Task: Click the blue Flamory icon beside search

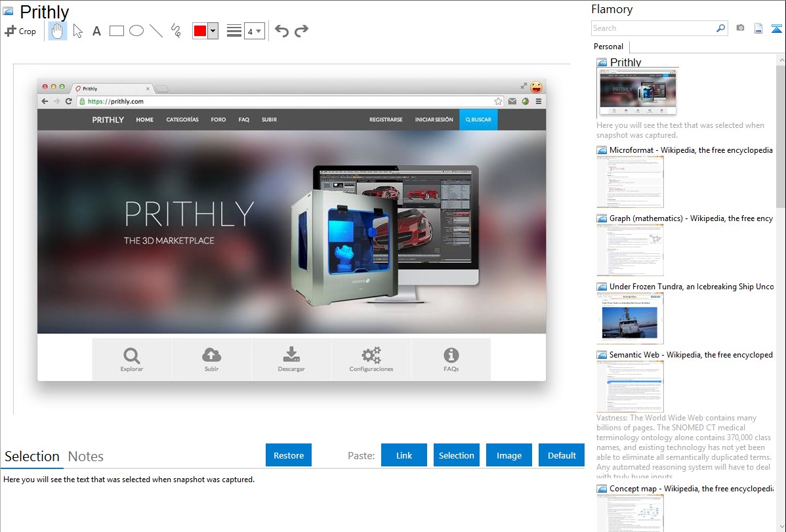Action: coord(776,28)
